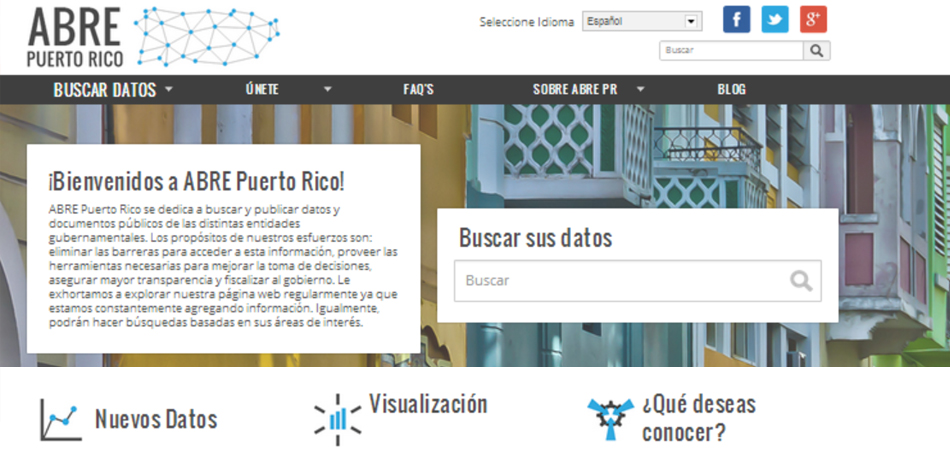Image resolution: width=950 pixels, height=450 pixels.
Task: Click the ¡Bienvenidos a ABRE Puerto Rico! title
Action: [x=196, y=180]
